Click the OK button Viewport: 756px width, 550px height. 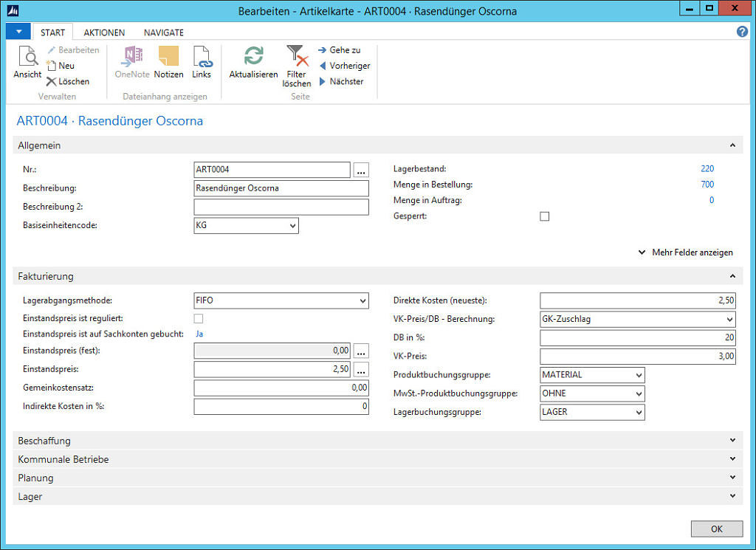pos(717,529)
